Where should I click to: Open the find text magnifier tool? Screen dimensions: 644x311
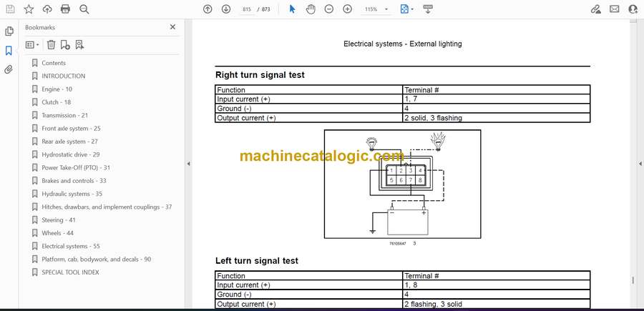(x=84, y=9)
